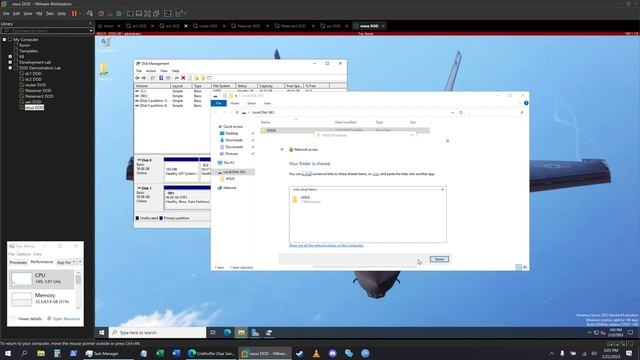Click the Word icon in host taskbar
The image size is (640, 360).
pos(176,353)
